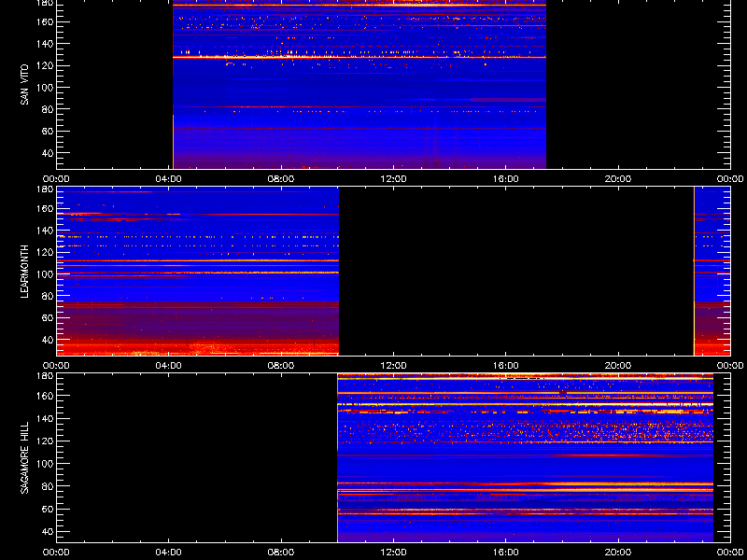Select Learmonth late-evening data strip after 22:00
The width and height of the screenshot is (747, 560).
coord(712,272)
